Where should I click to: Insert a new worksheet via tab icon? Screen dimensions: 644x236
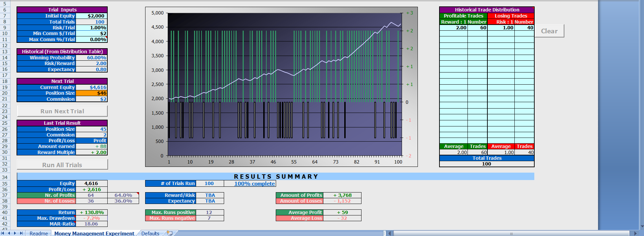point(170,233)
